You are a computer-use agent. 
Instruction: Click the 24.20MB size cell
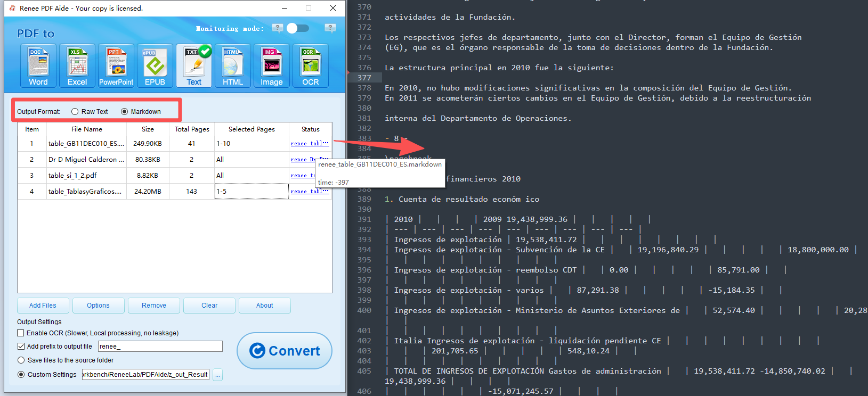pyautogui.click(x=148, y=192)
